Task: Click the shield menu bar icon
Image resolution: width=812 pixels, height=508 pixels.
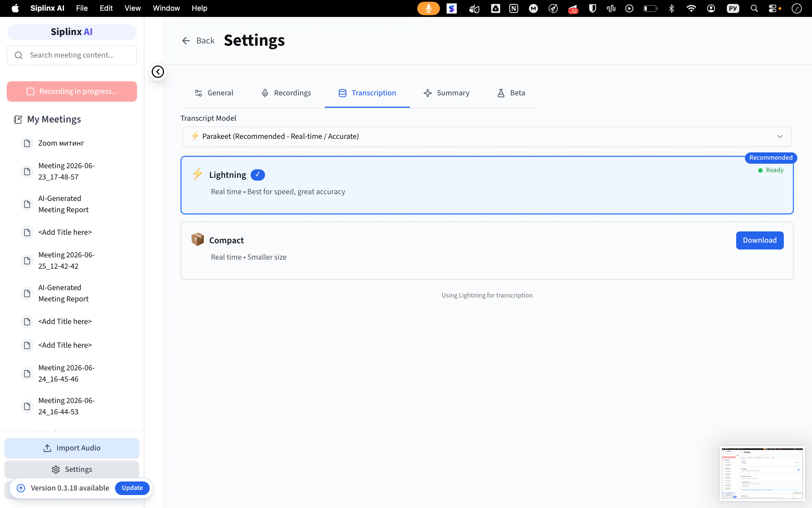Action: [593, 8]
